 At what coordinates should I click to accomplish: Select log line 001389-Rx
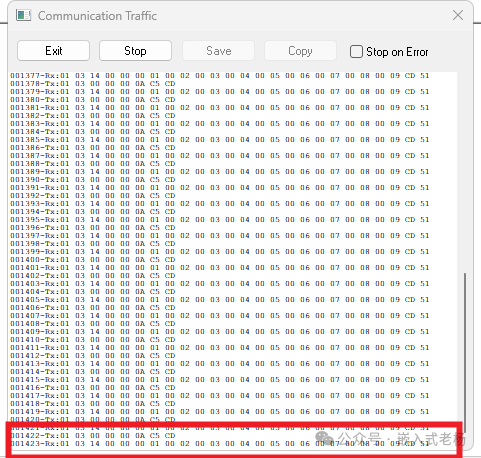pos(220,172)
